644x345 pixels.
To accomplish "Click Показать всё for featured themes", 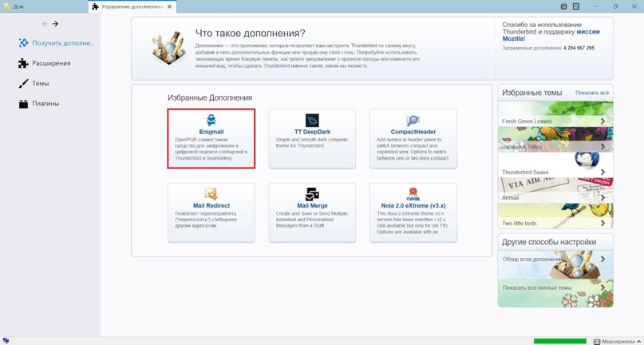I will [x=592, y=93].
